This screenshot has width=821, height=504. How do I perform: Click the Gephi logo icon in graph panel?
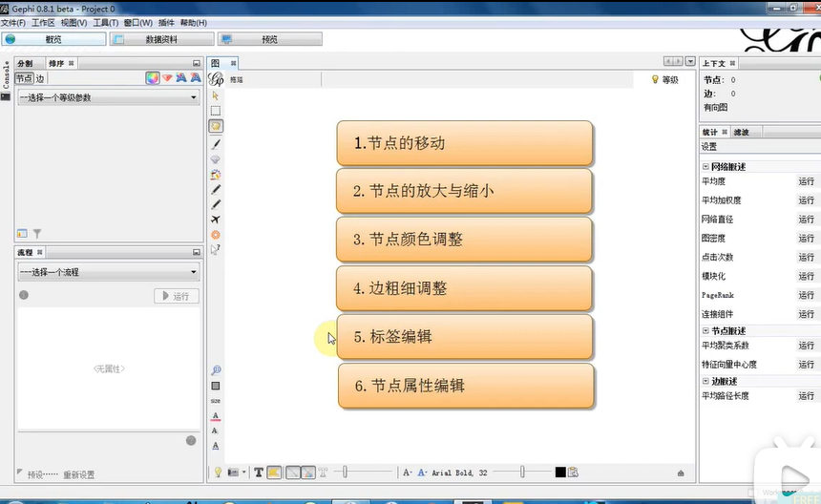[x=217, y=79]
